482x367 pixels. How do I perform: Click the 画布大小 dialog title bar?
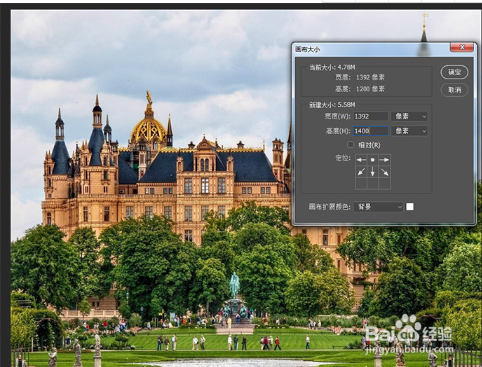pos(372,49)
